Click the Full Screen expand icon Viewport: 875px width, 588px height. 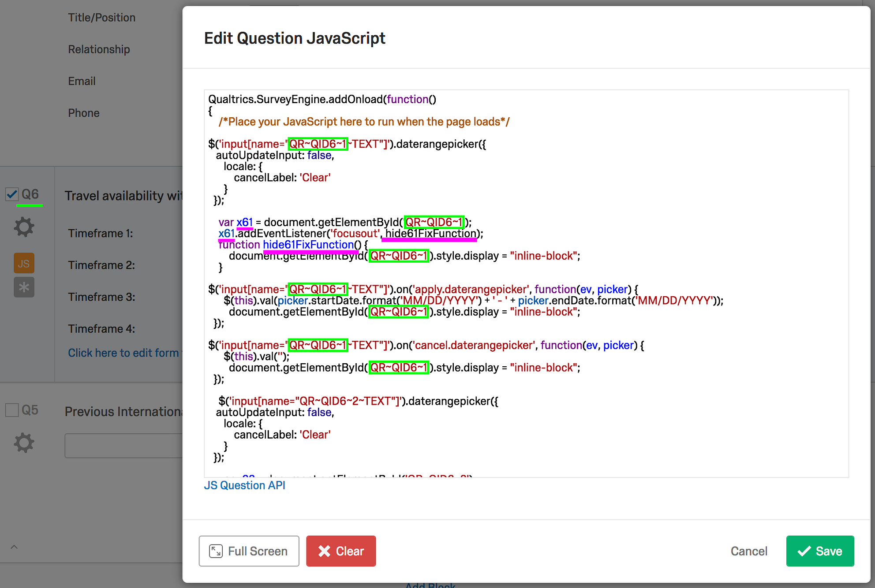click(216, 551)
